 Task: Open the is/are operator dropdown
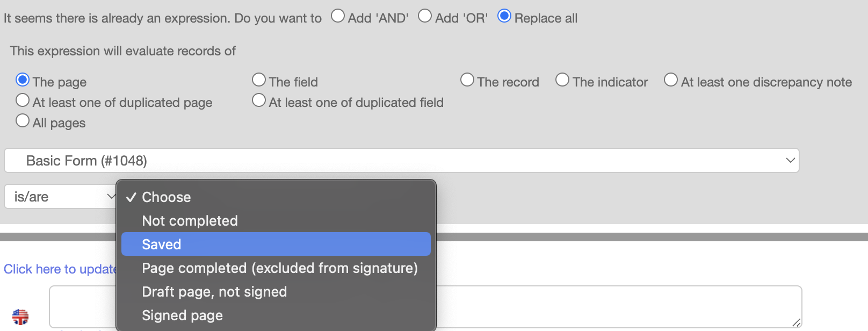pyautogui.click(x=60, y=197)
